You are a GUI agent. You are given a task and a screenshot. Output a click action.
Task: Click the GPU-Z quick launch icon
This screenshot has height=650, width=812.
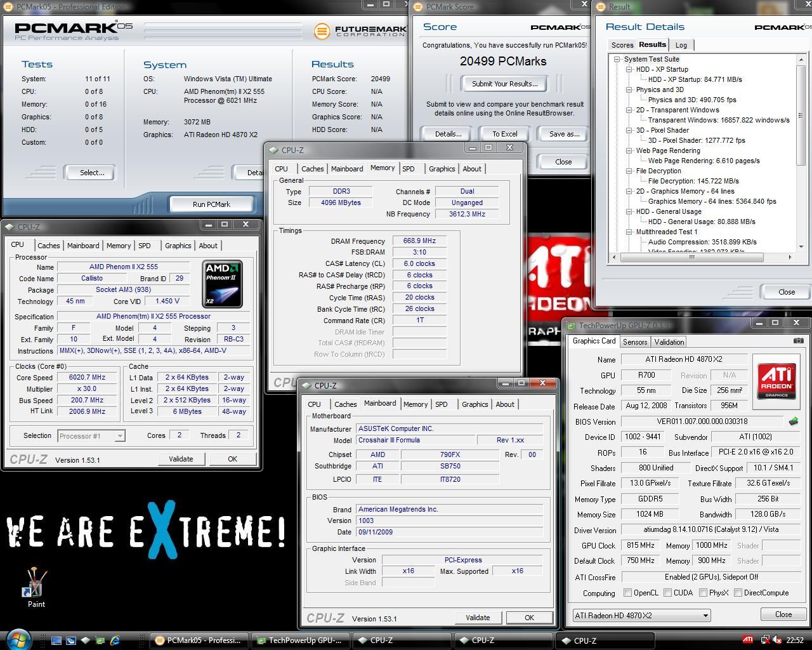pyautogui.click(x=100, y=640)
